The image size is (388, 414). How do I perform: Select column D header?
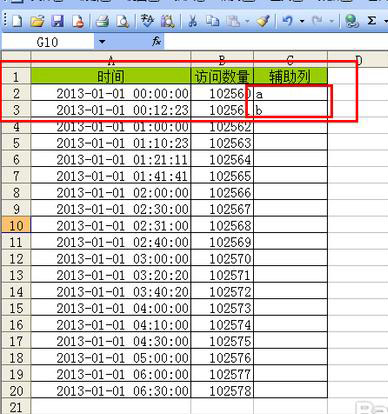[x=358, y=60]
